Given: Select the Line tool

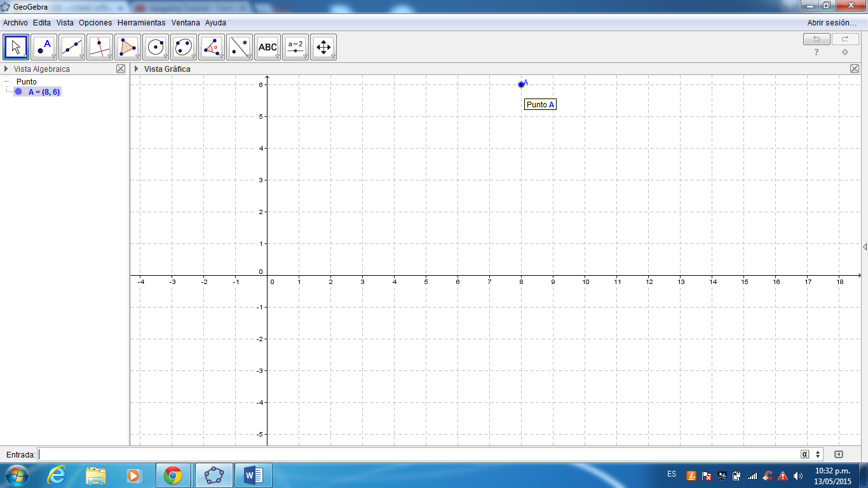Looking at the screenshot, I should (x=71, y=46).
